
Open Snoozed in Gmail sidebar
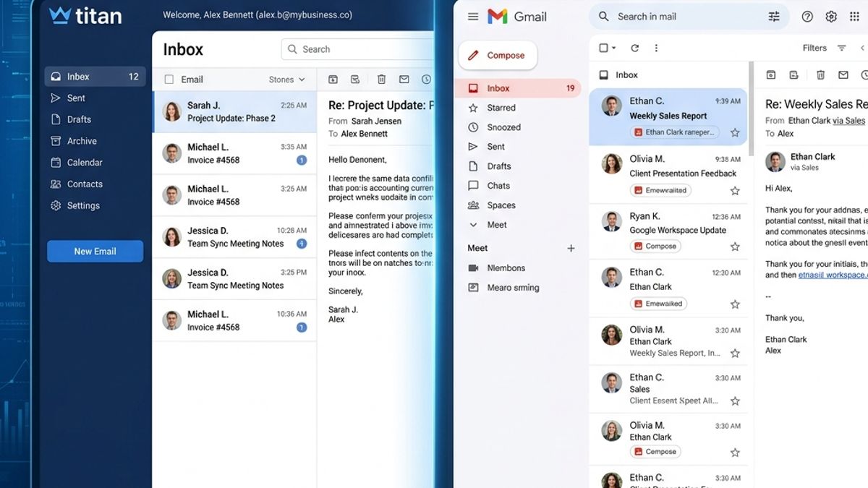[503, 127]
